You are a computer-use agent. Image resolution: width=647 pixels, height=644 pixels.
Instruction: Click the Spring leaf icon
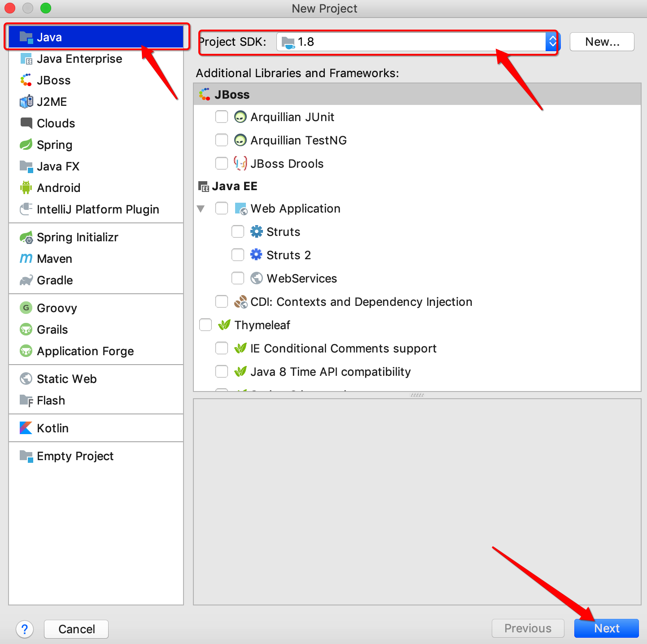pos(26,144)
